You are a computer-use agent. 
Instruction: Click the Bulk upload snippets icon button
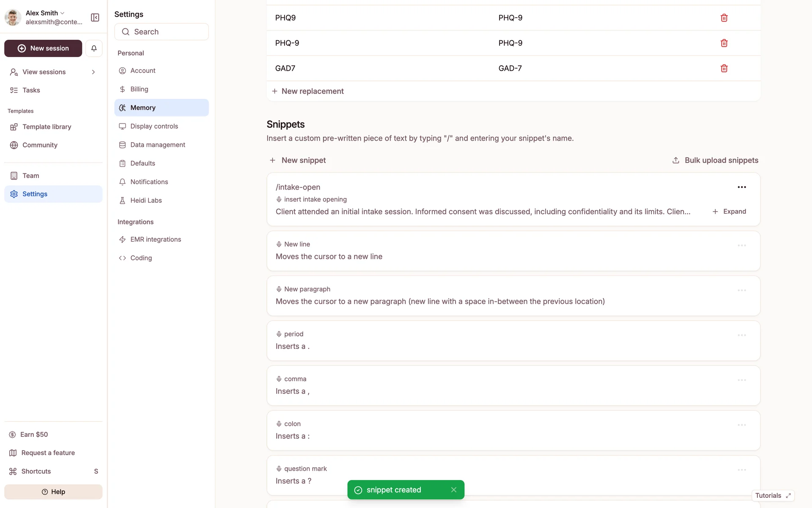676,160
